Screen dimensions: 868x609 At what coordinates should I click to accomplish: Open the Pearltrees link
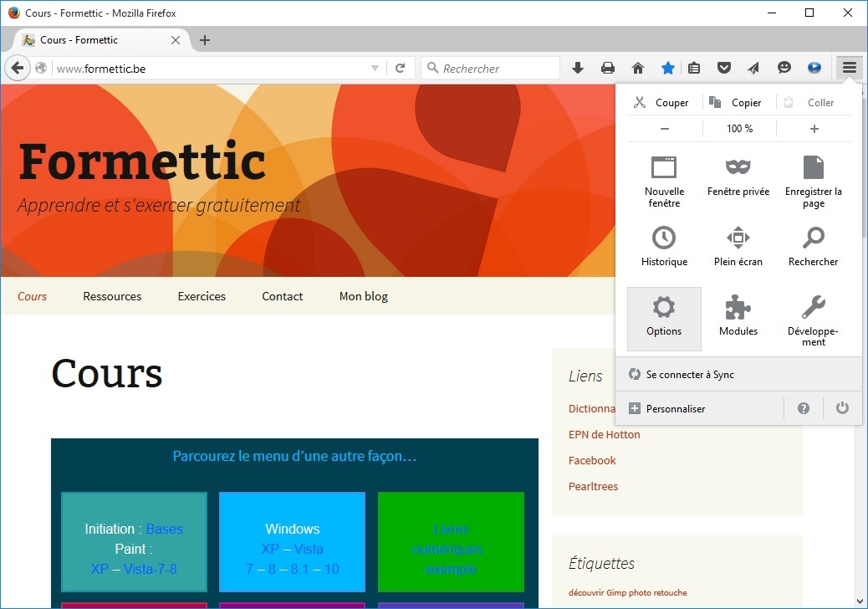(x=593, y=486)
